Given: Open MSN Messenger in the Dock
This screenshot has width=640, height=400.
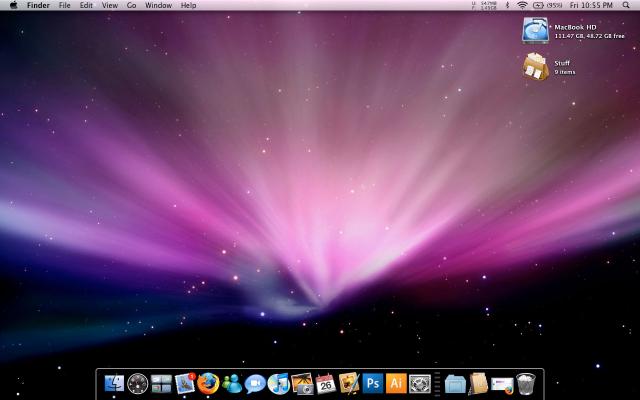Looking at the screenshot, I should 232,384.
